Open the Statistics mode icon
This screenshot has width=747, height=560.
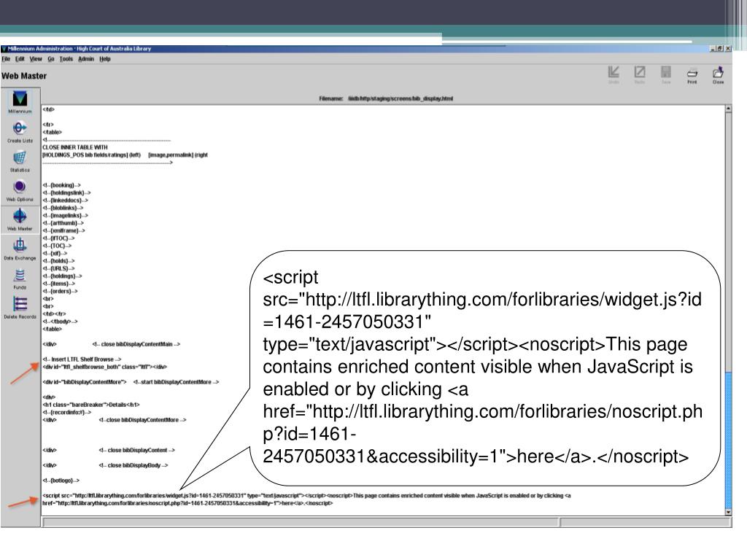coord(20,161)
